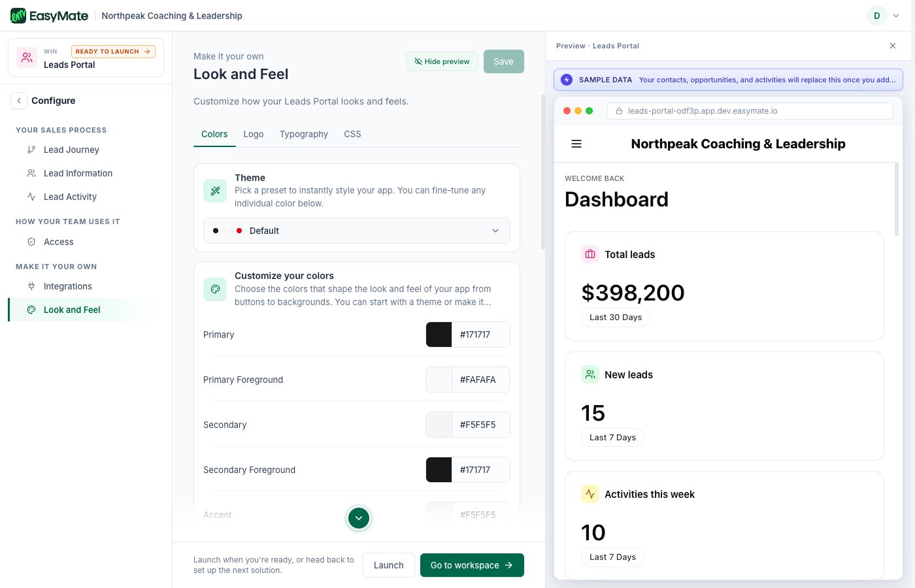Click the Lead Activity pulse icon

[x=31, y=197]
